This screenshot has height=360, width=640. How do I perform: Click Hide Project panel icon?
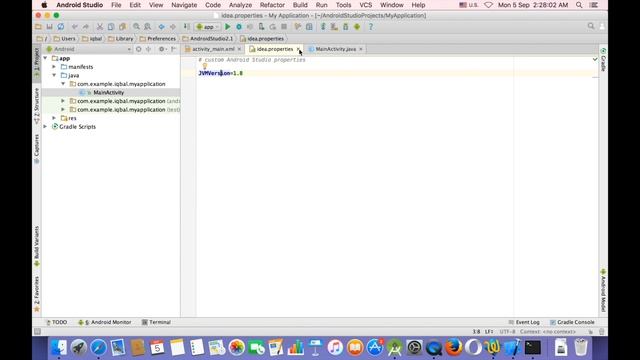coord(173,49)
